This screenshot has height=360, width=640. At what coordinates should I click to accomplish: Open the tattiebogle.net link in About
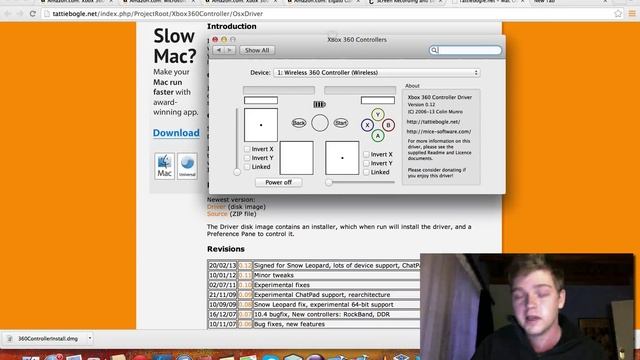[433, 122]
